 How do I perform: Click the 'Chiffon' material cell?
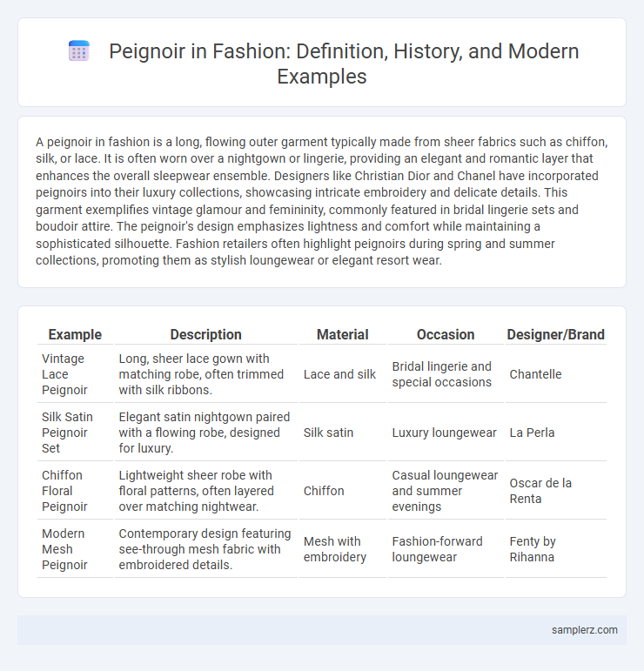342,491
